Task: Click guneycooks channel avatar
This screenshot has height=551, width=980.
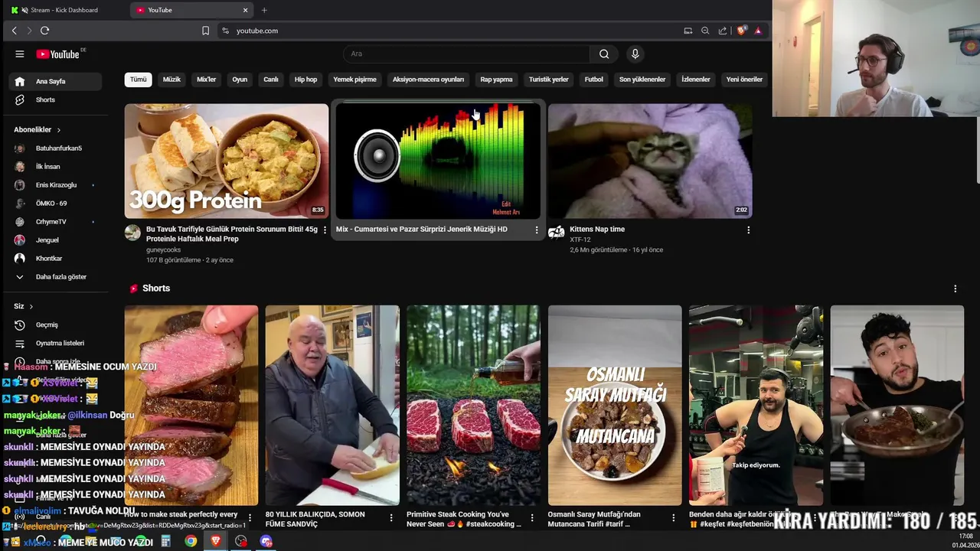Action: tap(132, 233)
